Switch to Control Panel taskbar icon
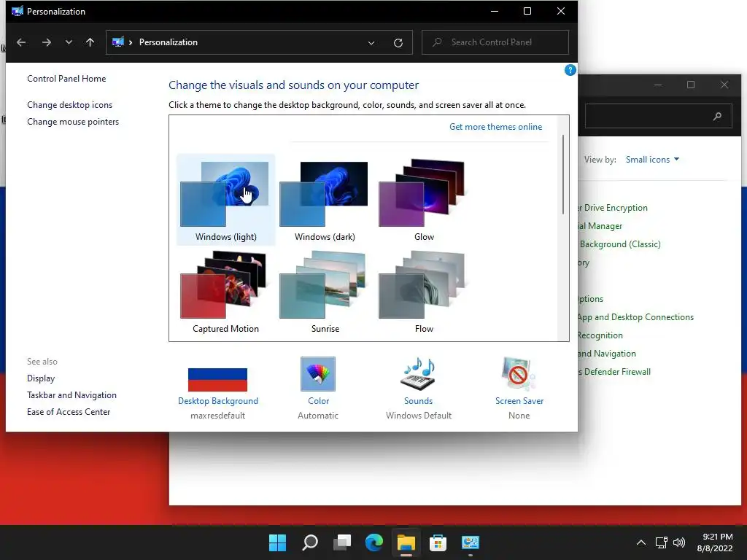The height and width of the screenshot is (560, 747). click(471, 542)
